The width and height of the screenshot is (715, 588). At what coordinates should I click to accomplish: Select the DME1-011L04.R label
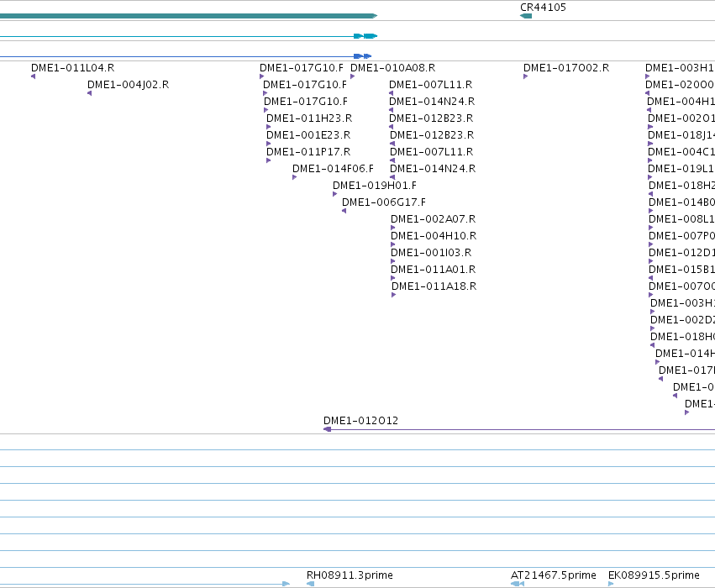(72, 68)
